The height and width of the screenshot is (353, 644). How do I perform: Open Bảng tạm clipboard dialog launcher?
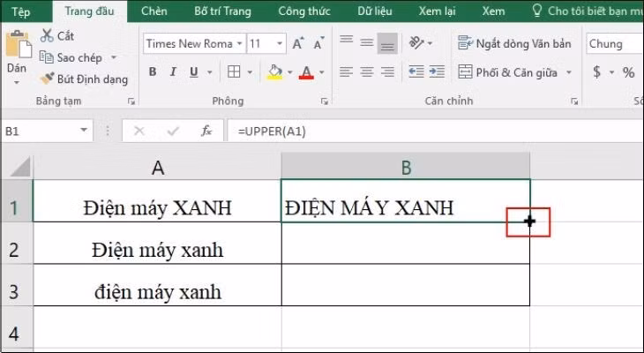point(131,101)
